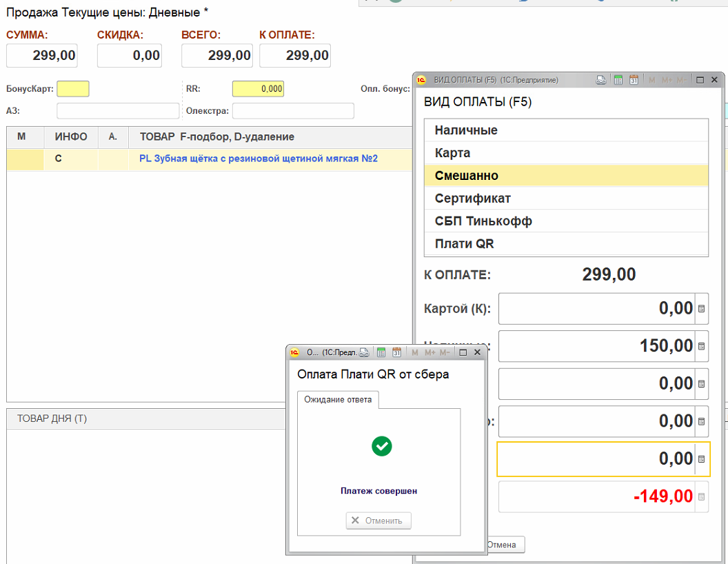Viewport: 728px width, 564px height.
Task: Click link/print icon in ВИД ОПЛАТЫ title bar
Action: 601,80
